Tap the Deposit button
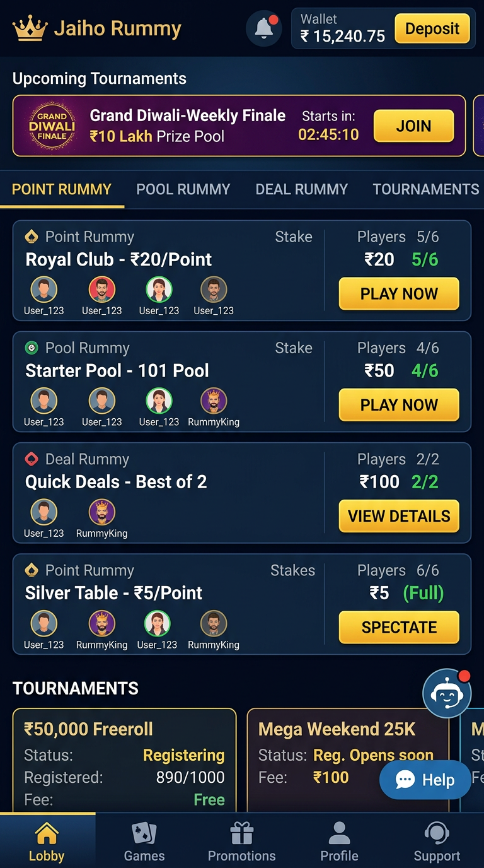Viewport: 484px width, 868px height. tap(432, 29)
